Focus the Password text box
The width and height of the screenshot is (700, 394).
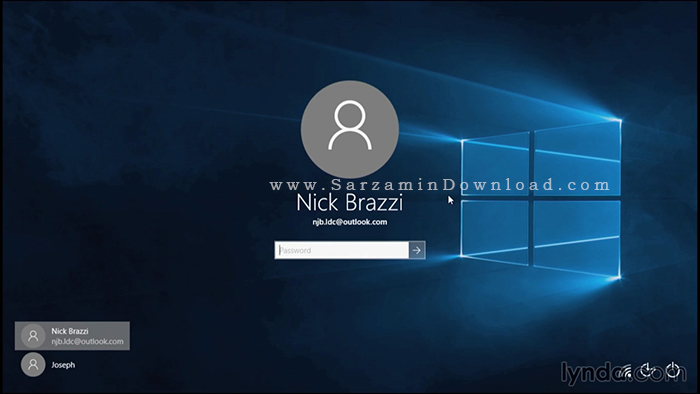[x=342, y=250]
